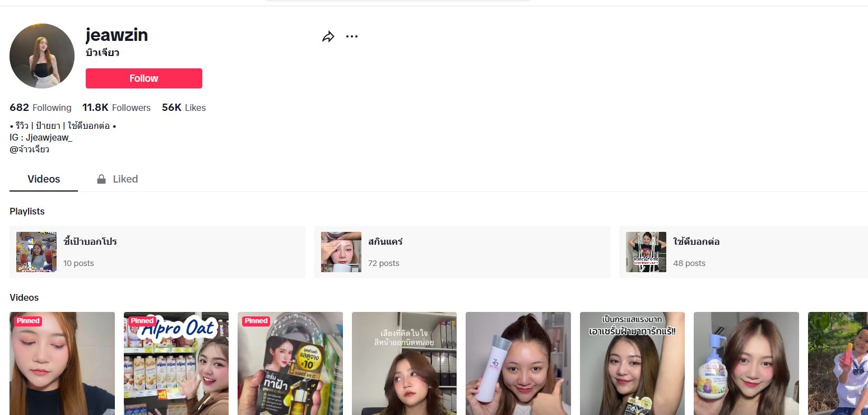The image size is (868, 415).
Task: Open the pinned Alpro Oat video
Action: coord(176,363)
